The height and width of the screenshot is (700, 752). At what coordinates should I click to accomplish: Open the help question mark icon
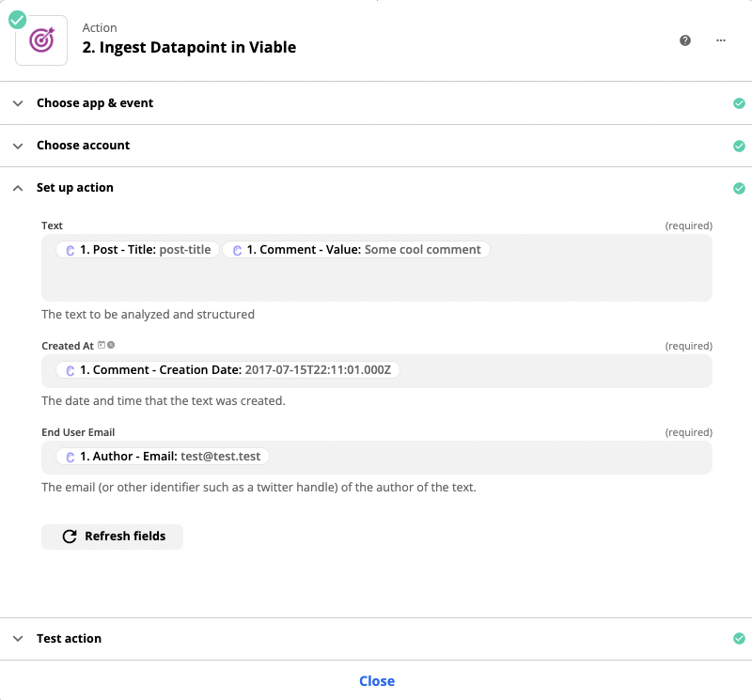(x=685, y=40)
